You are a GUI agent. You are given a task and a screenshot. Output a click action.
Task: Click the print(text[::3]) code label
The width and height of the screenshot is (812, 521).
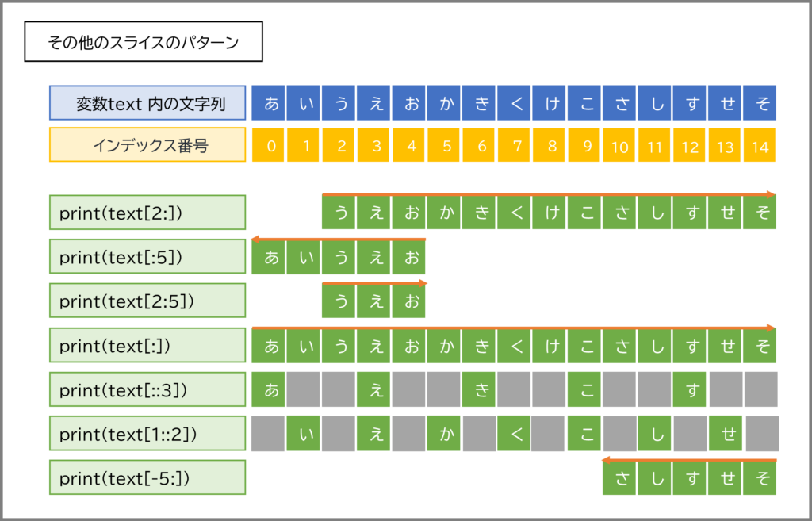coord(147,389)
